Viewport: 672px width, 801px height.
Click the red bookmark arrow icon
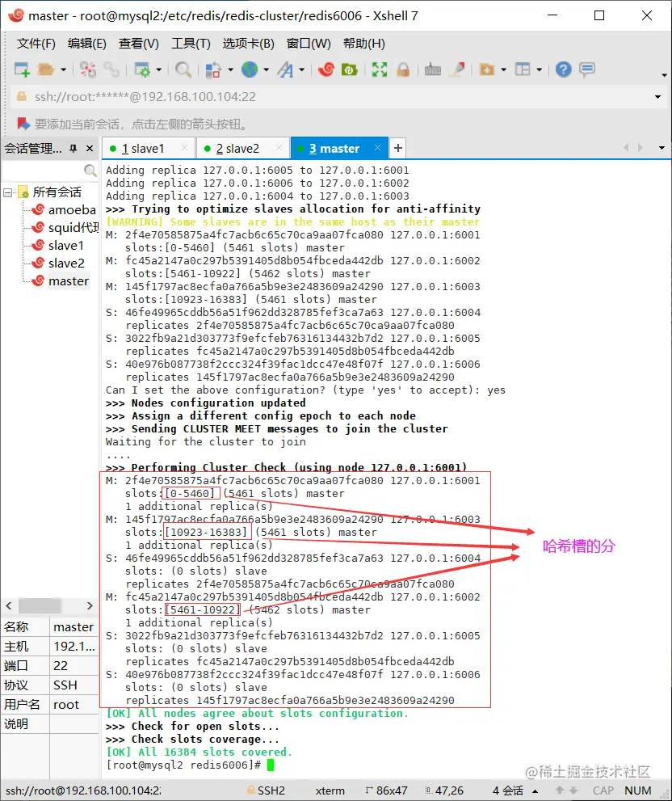pos(23,124)
